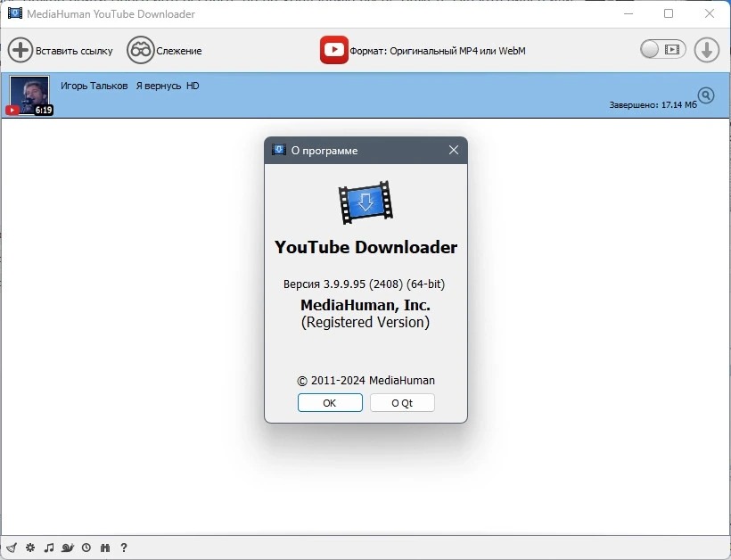Open the clock history icon
This screenshot has width=731, height=560.
[x=86, y=548]
